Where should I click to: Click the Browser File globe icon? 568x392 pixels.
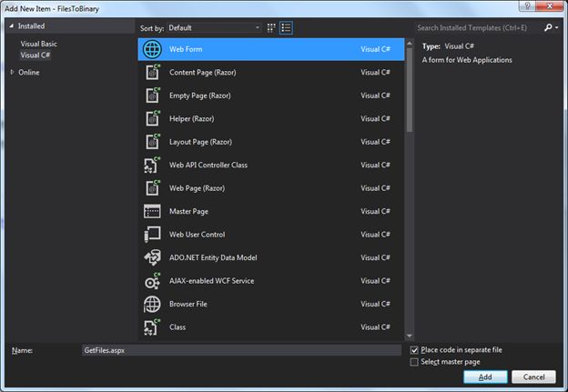tap(152, 304)
